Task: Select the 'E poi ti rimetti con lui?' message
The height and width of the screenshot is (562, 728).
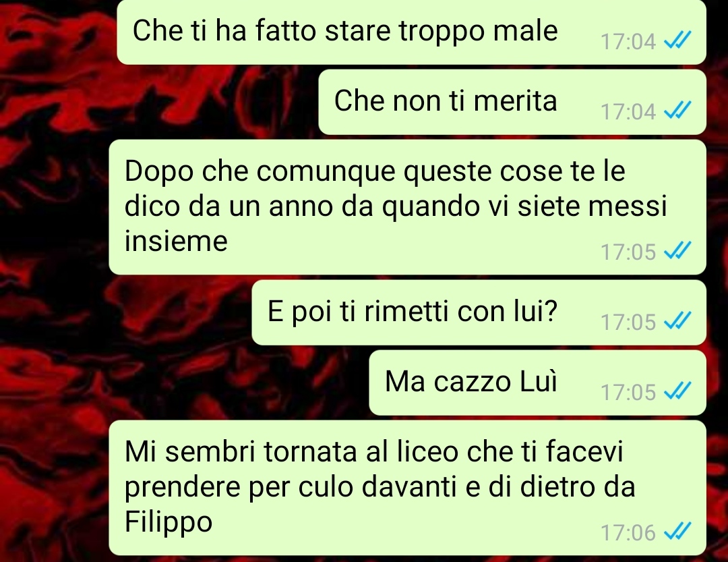Action: coord(479,312)
